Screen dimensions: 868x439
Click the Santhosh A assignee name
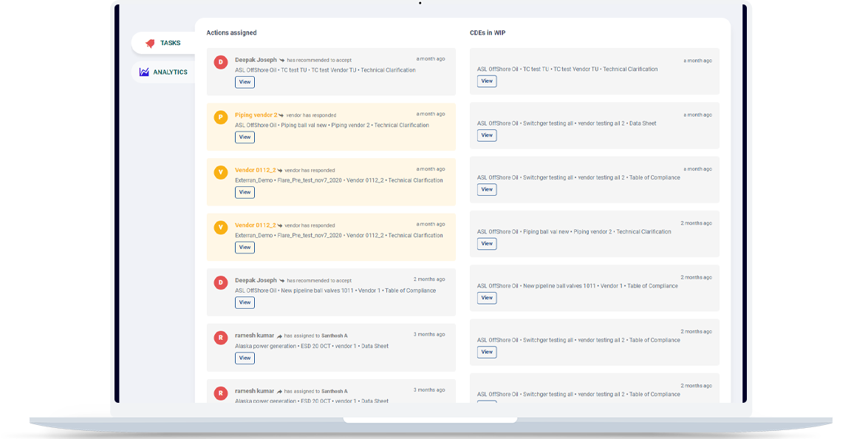coord(335,334)
